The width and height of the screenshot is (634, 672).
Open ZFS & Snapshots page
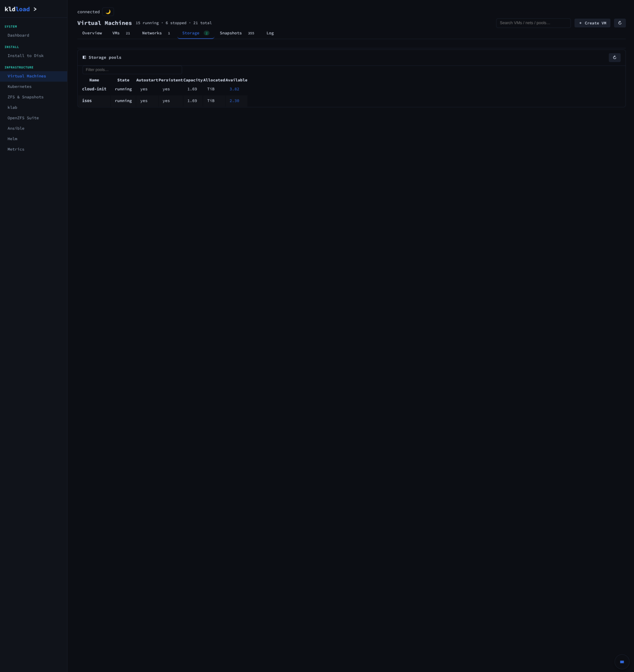coord(34,97)
